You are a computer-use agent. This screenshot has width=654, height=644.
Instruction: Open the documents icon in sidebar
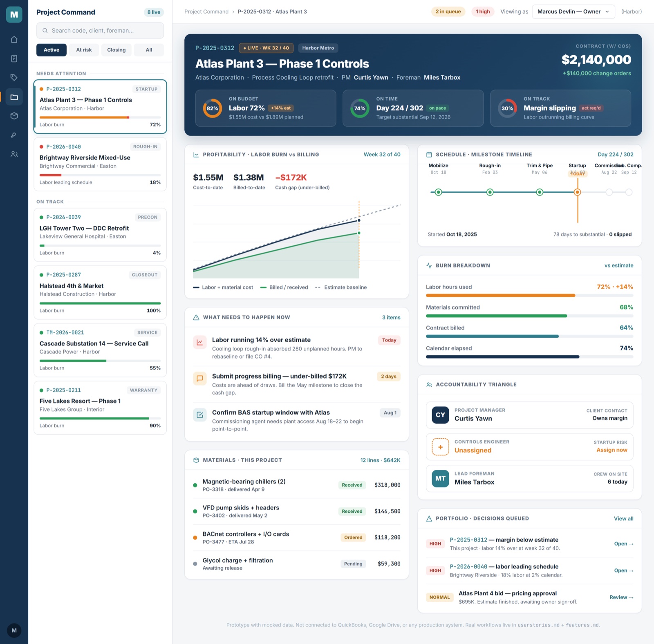(14, 58)
